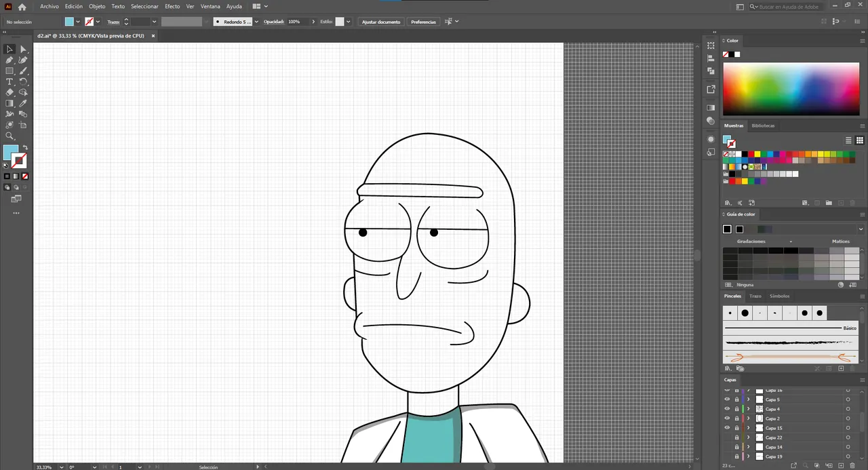Select the Direct Selection tool

(23, 49)
